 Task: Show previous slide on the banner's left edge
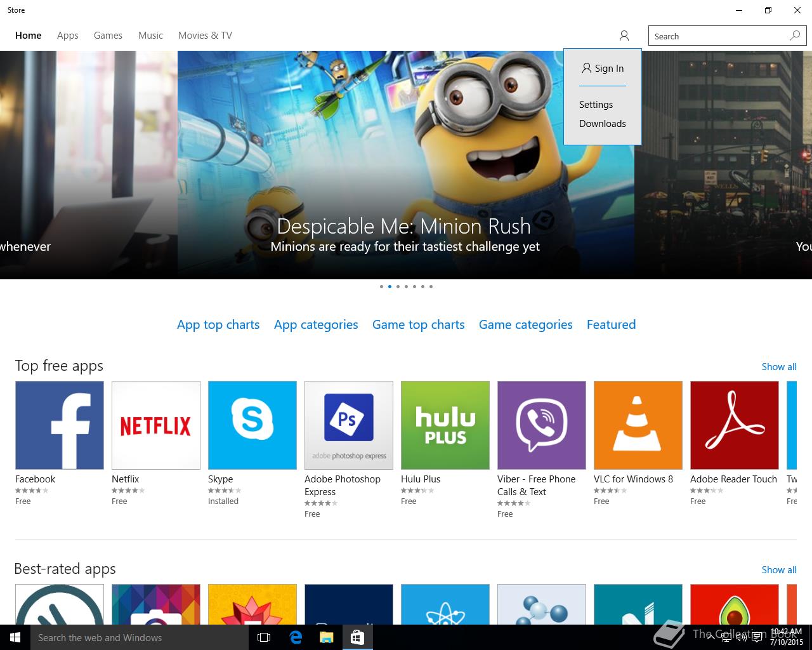[89, 165]
